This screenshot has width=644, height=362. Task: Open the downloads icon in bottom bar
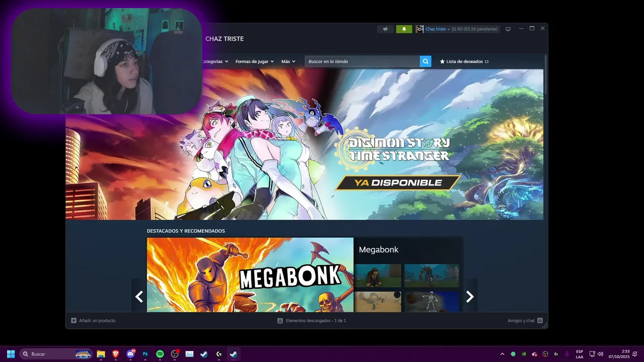[280, 320]
